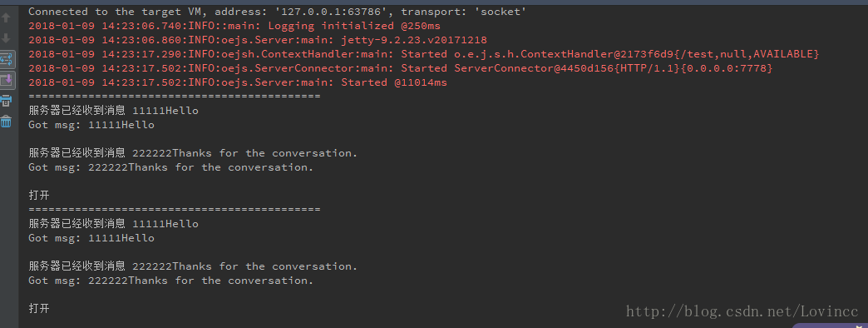
Task: Click the down stack trace arrow icon
Action: [x=6, y=38]
